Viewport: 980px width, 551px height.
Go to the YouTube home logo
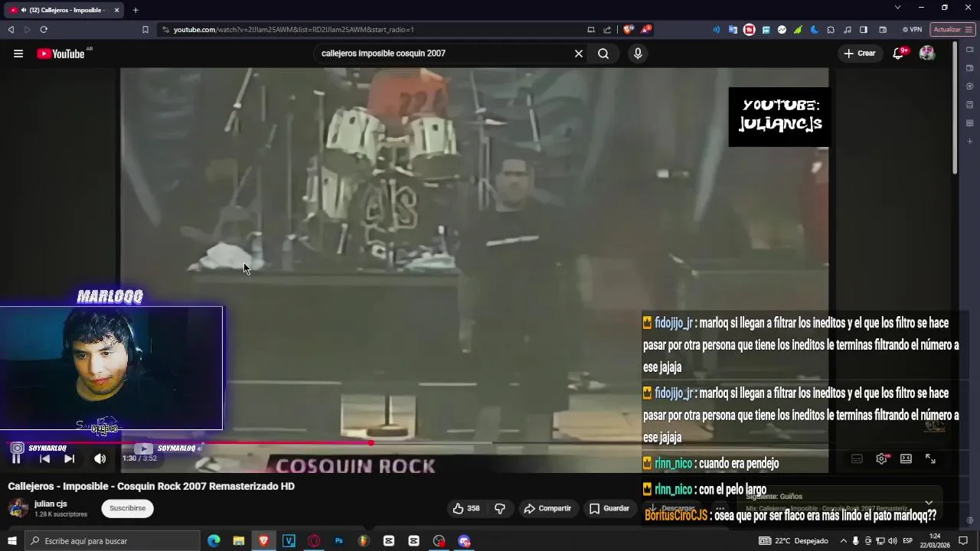point(60,54)
